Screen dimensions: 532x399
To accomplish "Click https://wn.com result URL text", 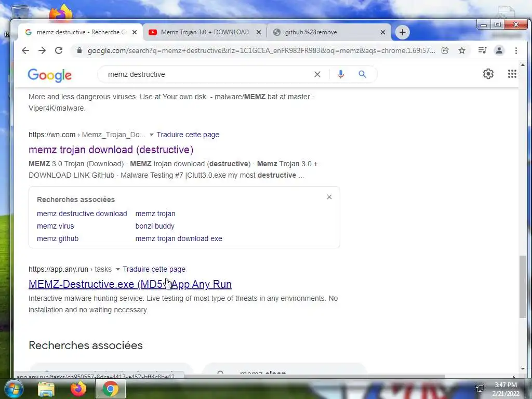I will tap(52, 135).
